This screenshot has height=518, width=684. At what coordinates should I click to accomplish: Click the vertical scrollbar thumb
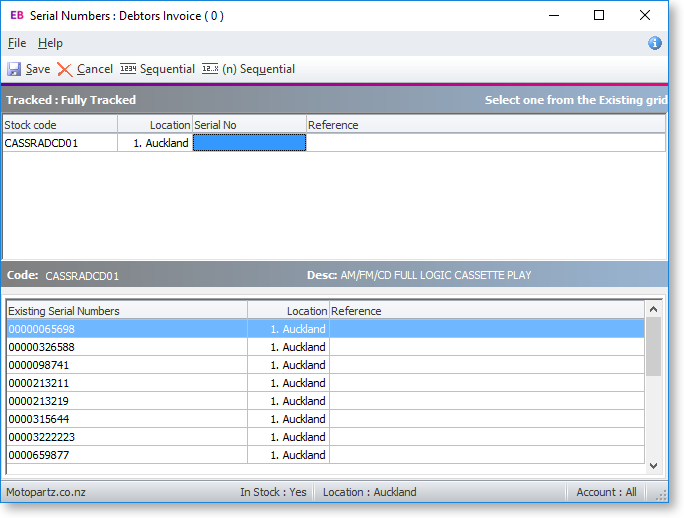654,346
